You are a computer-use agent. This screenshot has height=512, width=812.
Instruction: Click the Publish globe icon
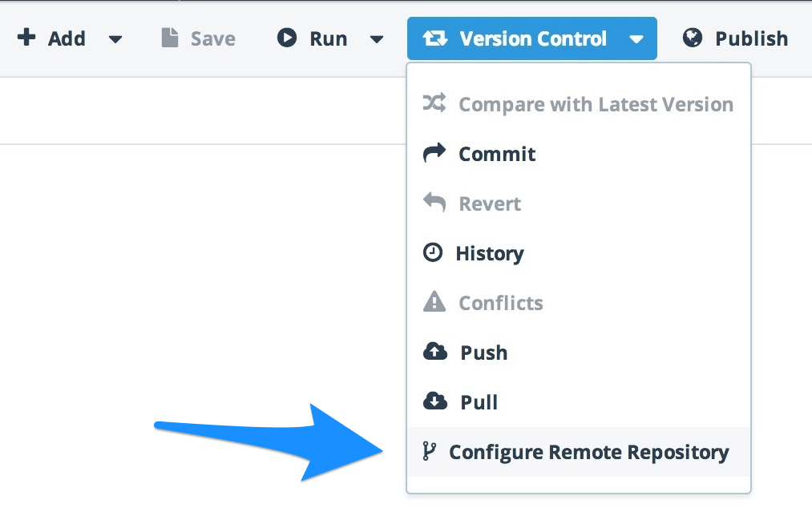click(693, 38)
